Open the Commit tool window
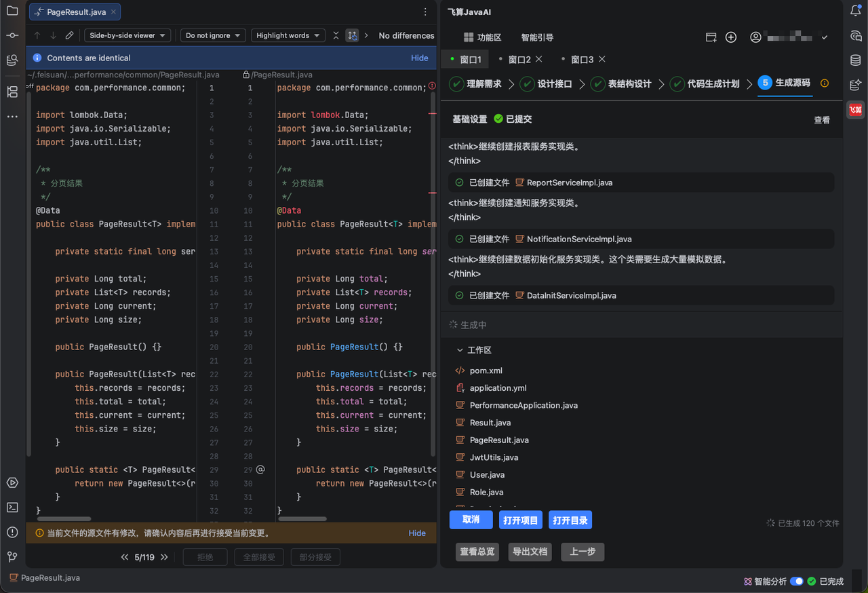Screen dimensions: 868x593 click(x=12, y=35)
